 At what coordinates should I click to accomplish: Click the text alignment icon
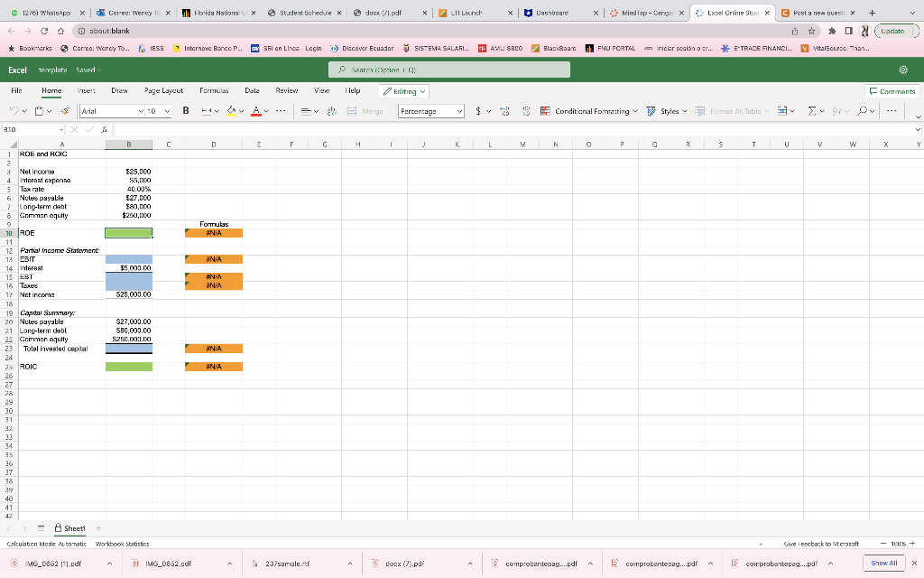(305, 111)
